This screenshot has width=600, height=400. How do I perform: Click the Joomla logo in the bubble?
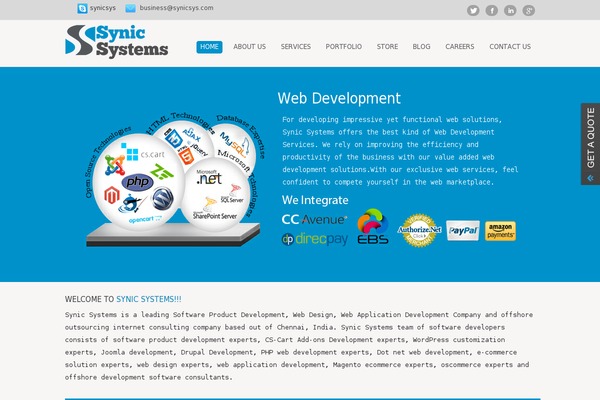click(115, 165)
